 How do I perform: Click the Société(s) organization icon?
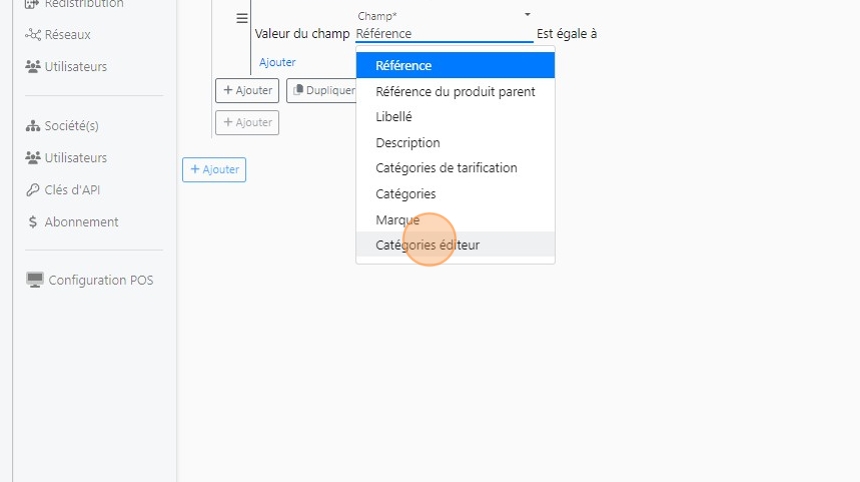tap(33, 126)
